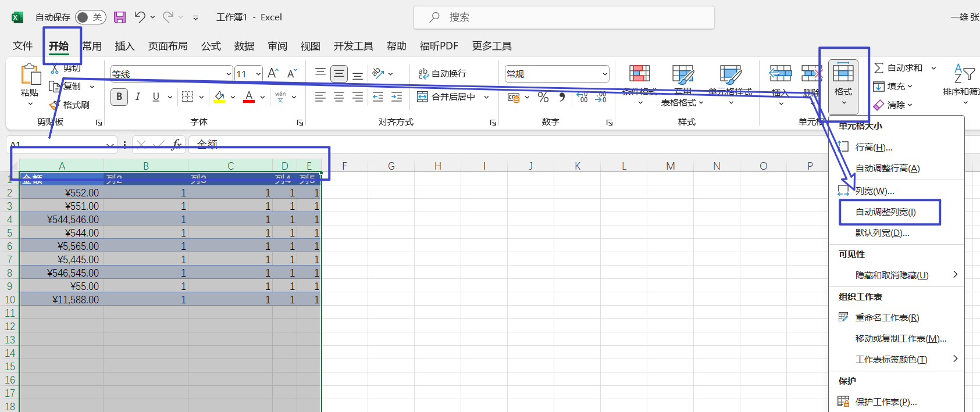Click the percent style icon
Screen dimensions: 980x412
click(543, 97)
